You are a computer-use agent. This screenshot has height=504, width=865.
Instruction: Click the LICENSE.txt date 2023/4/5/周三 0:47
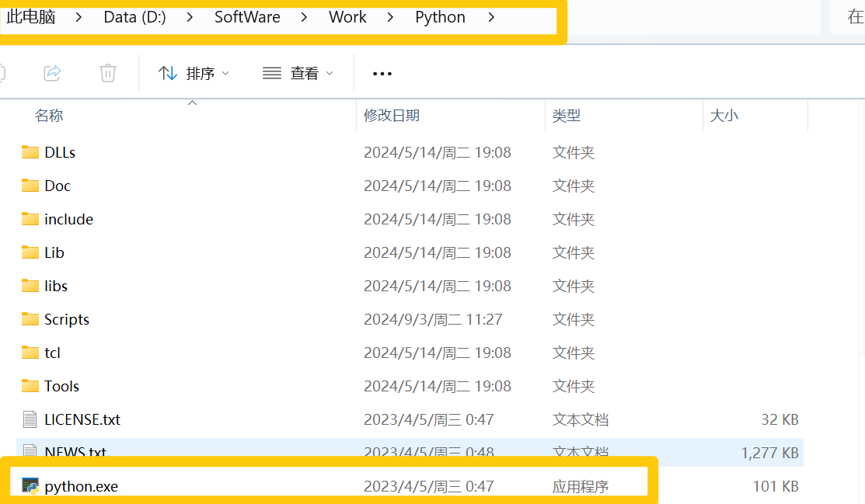[429, 419]
